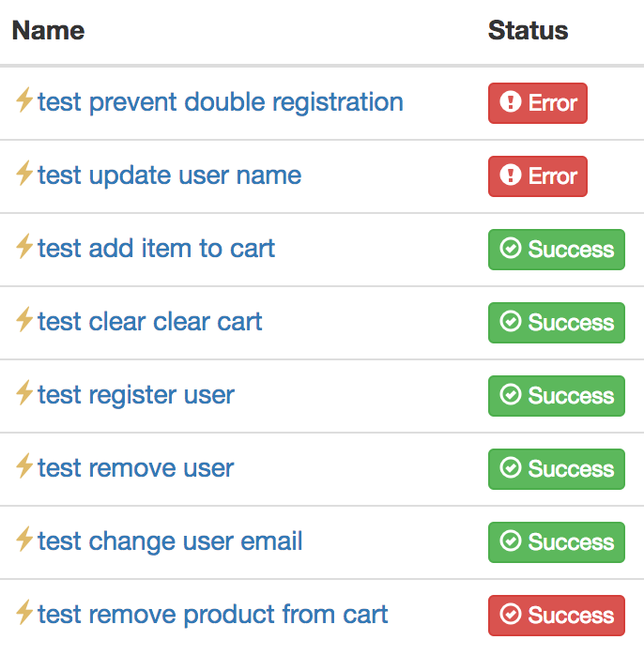This screenshot has width=644, height=655.
Task: Click Success badge for test register user
Action: 557,396
